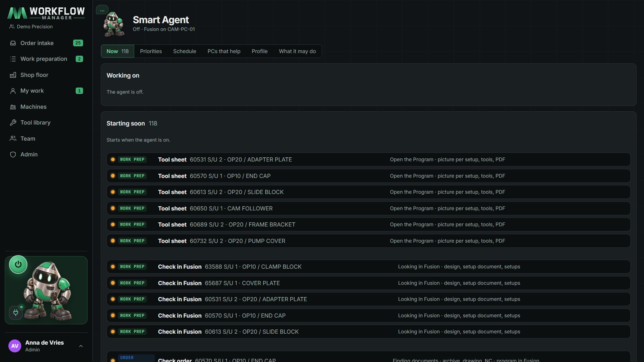Click WORK PREP tag on CAM FOLLOWER row
This screenshot has height=362, width=644.
[132, 209]
